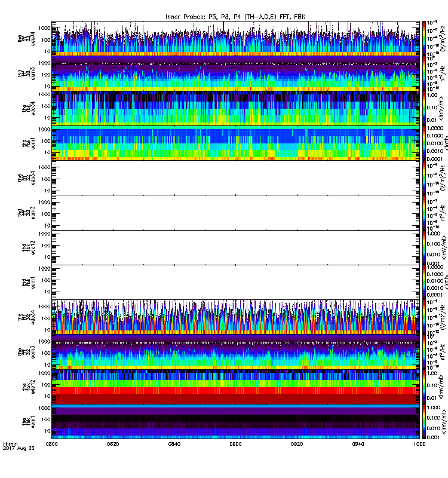Click inside the tha fbk edc34 spectrogram

[x=235, y=108]
